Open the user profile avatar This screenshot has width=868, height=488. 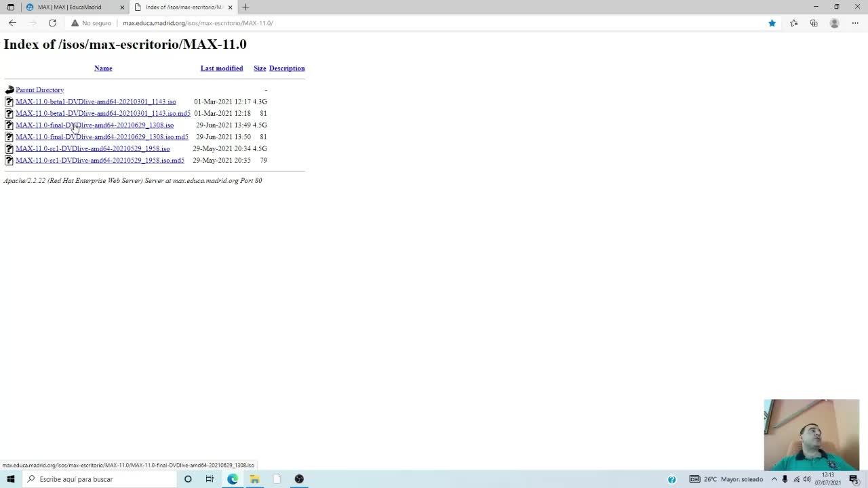(x=834, y=23)
